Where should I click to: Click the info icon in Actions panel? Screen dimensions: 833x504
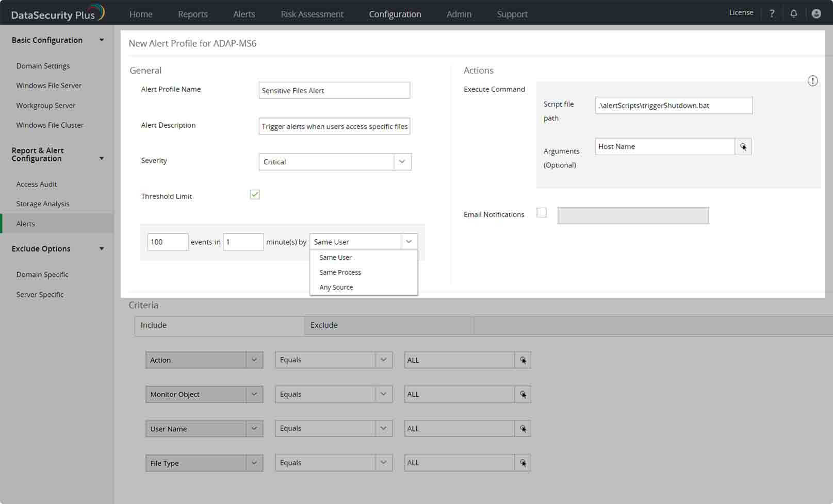[812, 81]
